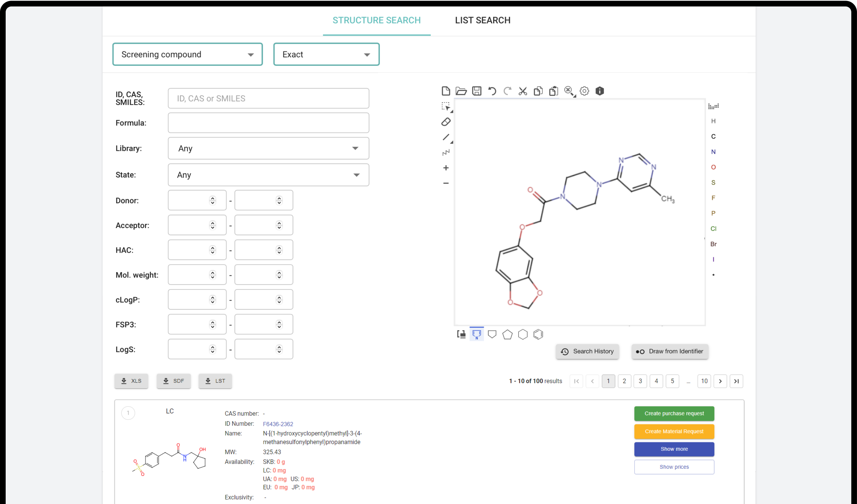Open the Library dropdown
Viewport: 857px width, 504px height.
click(268, 148)
